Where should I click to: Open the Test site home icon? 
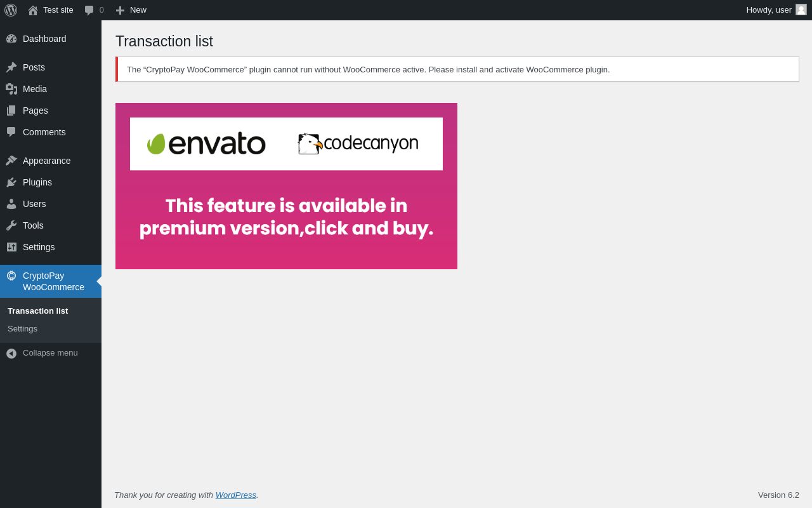pyautogui.click(x=33, y=10)
